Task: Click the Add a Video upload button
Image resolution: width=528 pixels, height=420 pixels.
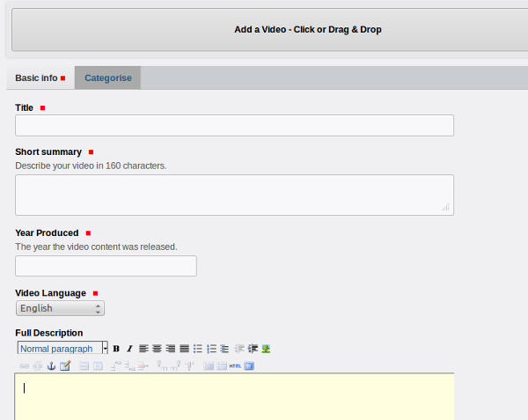Action: click(307, 30)
